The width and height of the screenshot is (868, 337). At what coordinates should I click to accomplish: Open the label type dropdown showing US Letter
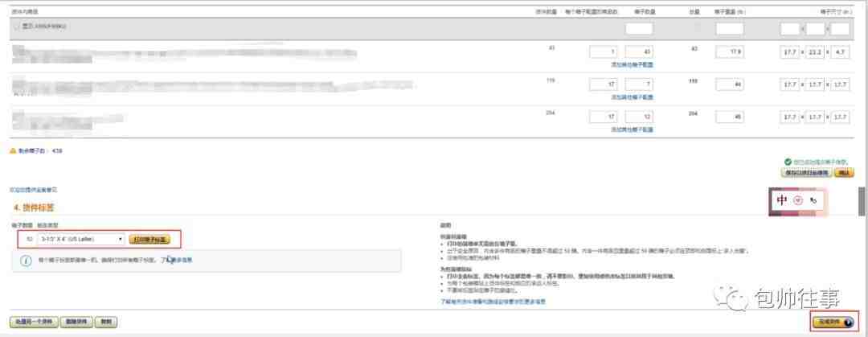pos(81,239)
